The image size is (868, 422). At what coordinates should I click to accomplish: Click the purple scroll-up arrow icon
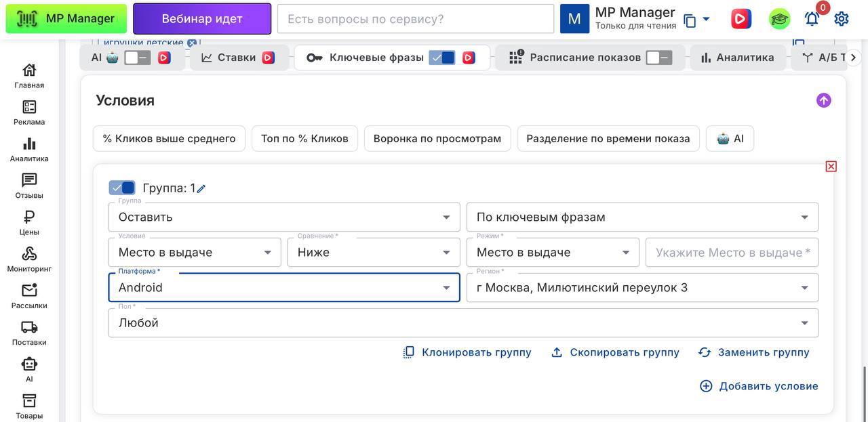[823, 100]
